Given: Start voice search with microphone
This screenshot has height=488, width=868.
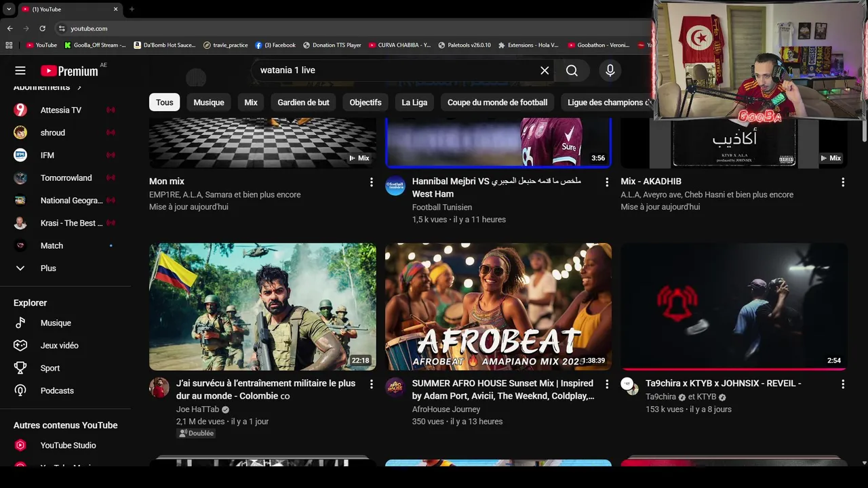Looking at the screenshot, I should [x=610, y=70].
